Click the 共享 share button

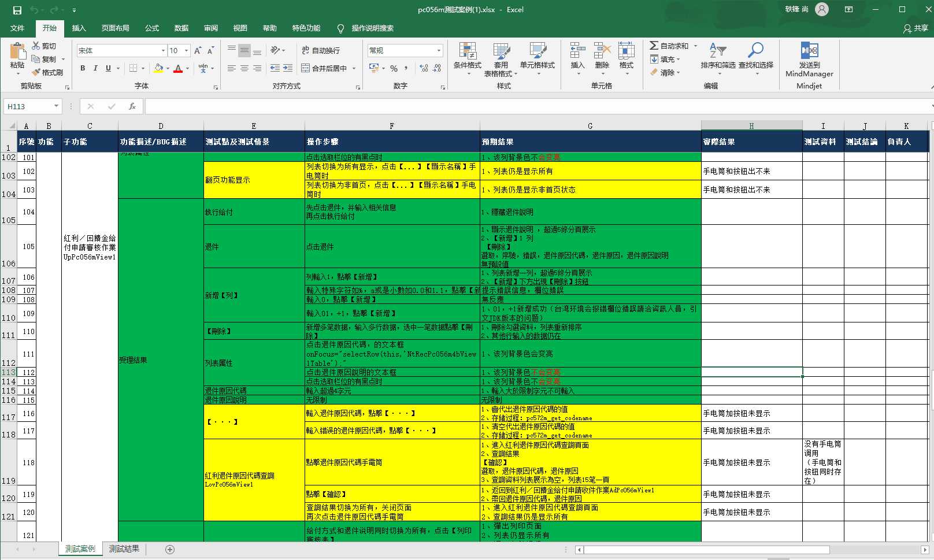[916, 28]
